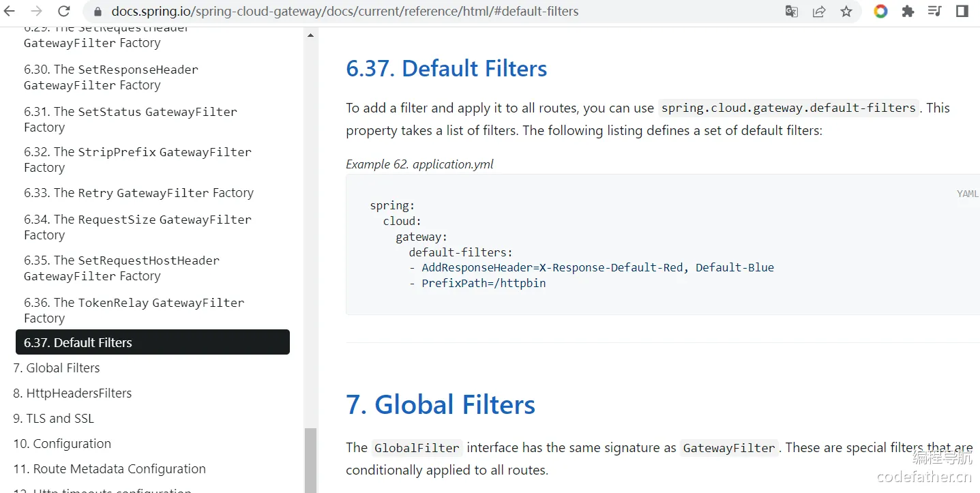Click the YAML language label
980x493 pixels.
pyautogui.click(x=967, y=194)
